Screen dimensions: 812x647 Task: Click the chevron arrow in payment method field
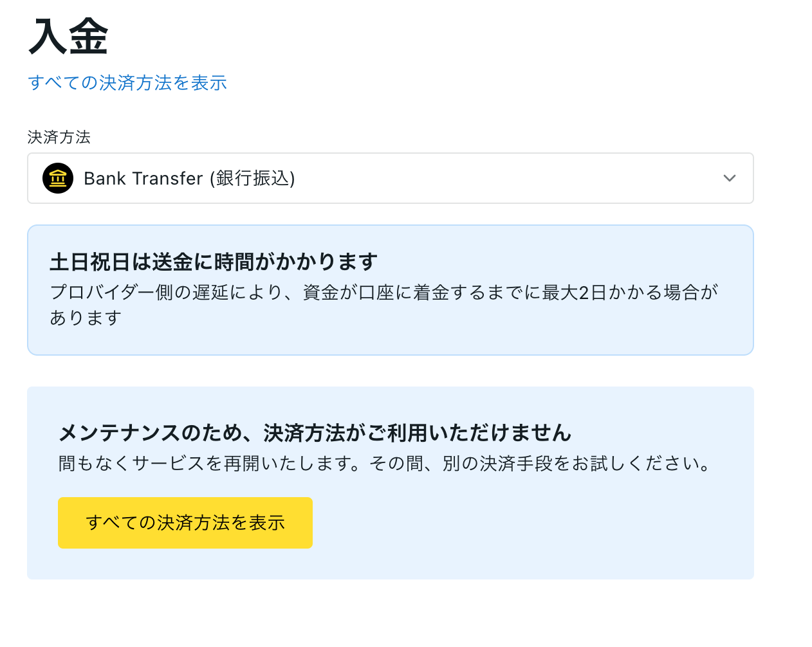click(x=729, y=178)
